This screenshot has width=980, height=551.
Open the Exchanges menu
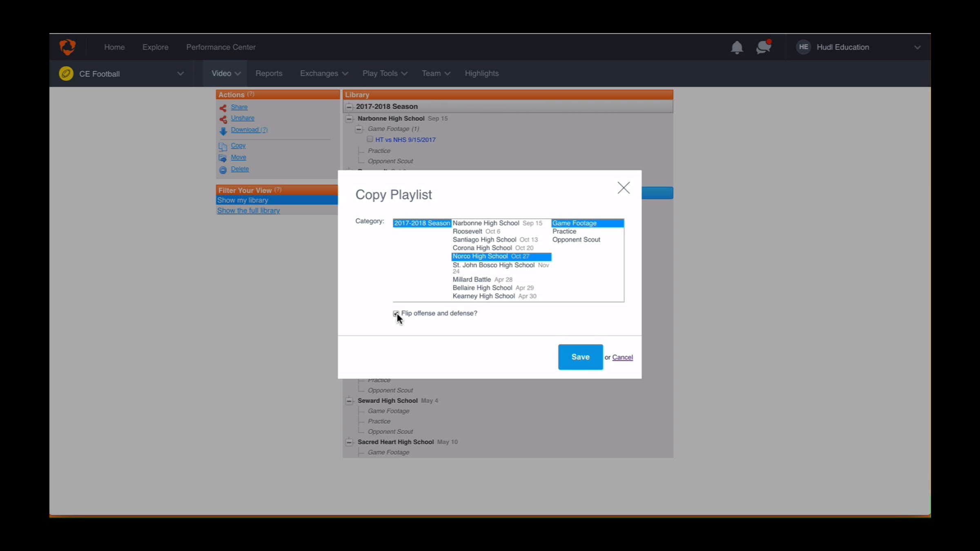click(324, 73)
